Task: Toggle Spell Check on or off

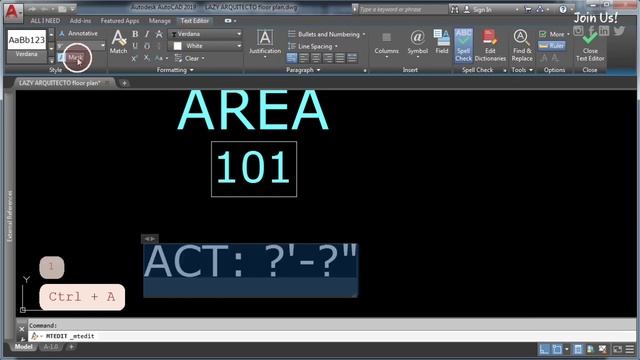Action: coord(463,45)
